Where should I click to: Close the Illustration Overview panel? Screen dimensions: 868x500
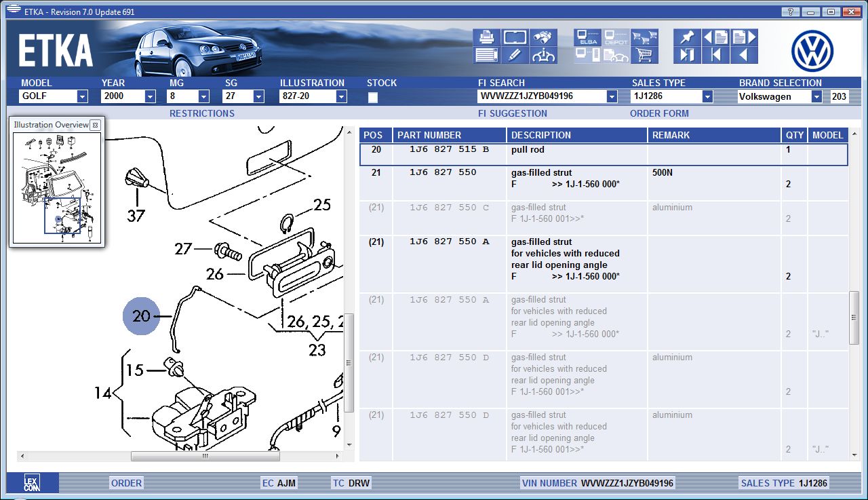(x=95, y=125)
